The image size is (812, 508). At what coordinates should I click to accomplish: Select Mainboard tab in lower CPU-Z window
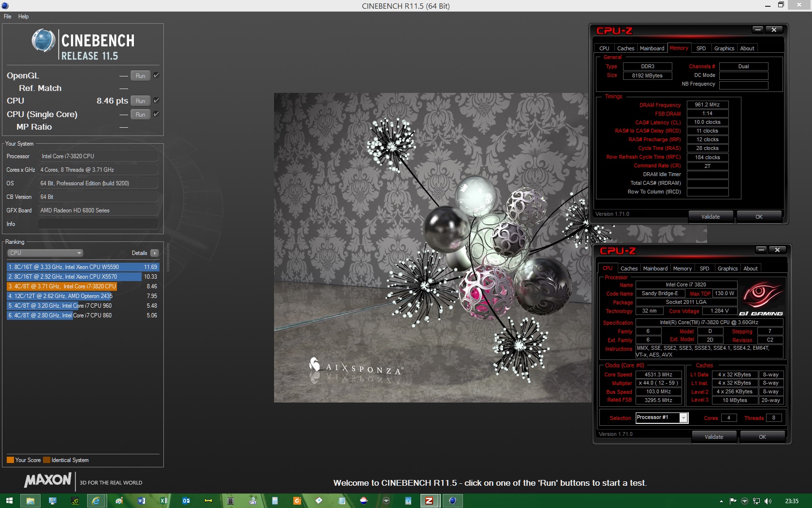pyautogui.click(x=655, y=269)
